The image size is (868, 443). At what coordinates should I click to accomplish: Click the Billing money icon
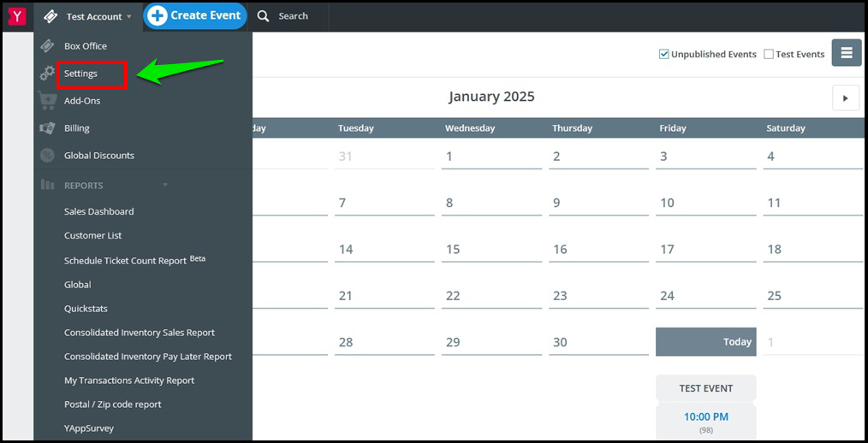(x=48, y=127)
